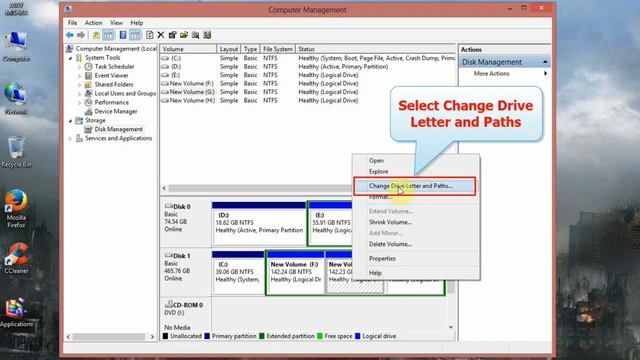Click the File System column header

[278, 49]
